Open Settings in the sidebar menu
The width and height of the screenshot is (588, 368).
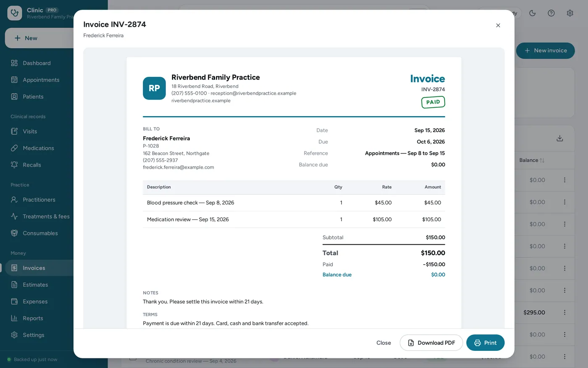(39, 335)
